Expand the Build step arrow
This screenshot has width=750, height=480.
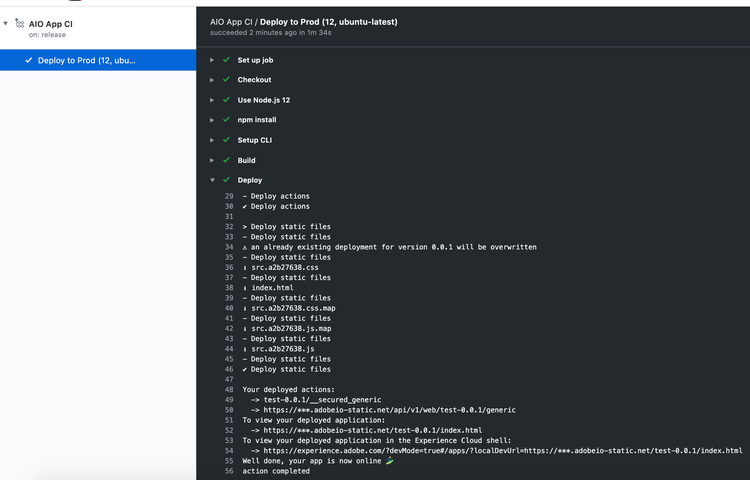pos(212,160)
